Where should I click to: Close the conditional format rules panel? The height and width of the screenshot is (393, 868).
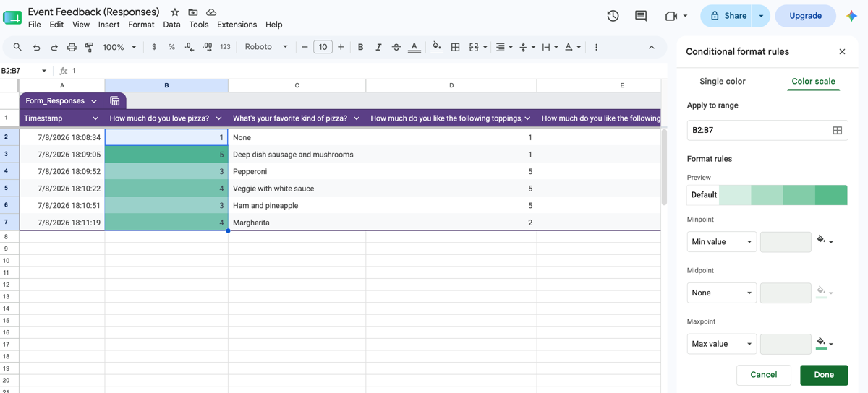842,52
